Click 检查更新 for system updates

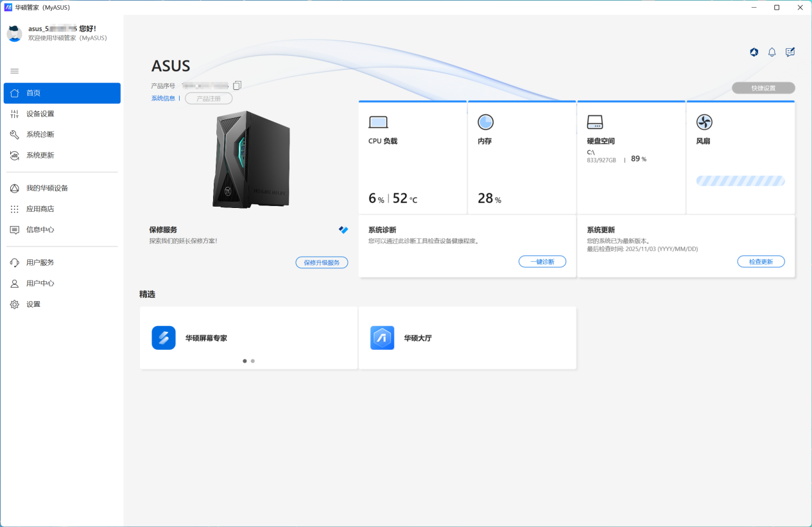(x=761, y=261)
